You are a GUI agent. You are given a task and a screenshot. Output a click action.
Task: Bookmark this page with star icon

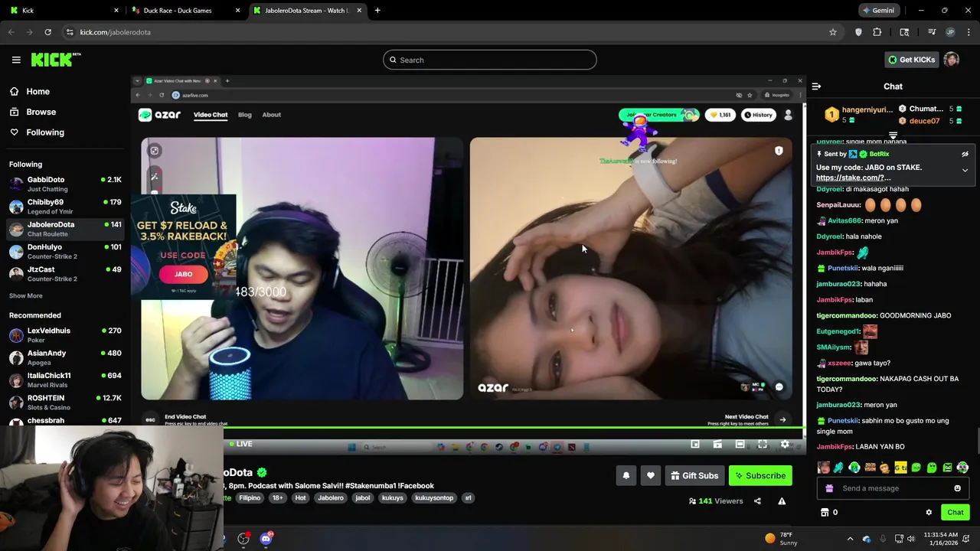pos(833,32)
